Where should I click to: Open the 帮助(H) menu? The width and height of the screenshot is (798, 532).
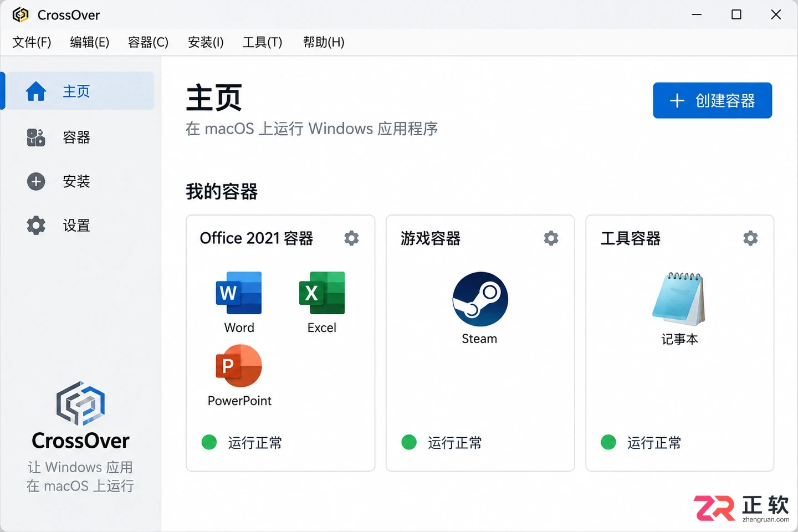point(324,42)
